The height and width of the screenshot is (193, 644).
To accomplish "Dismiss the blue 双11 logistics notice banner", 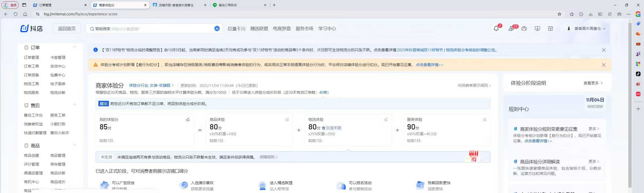I will pyautogui.click(x=603, y=50).
